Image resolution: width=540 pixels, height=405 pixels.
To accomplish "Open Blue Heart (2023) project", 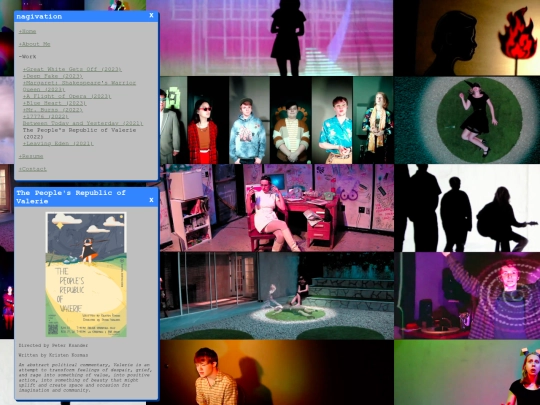I will tap(54, 103).
